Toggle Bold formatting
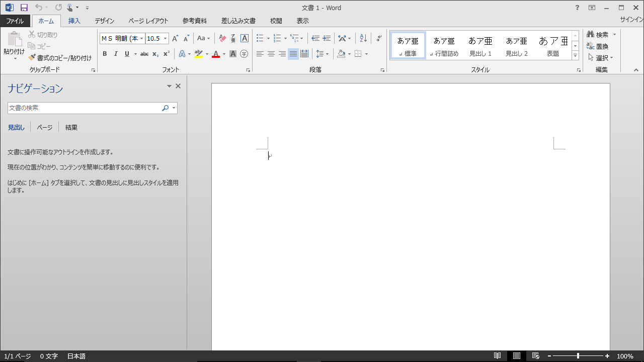 [x=105, y=54]
